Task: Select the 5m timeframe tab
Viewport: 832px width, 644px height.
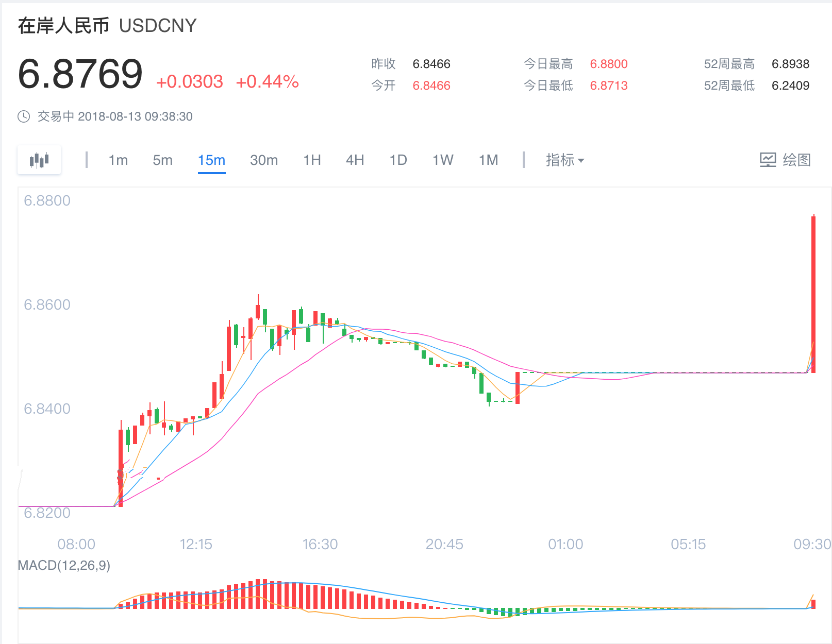Action: coord(162,160)
